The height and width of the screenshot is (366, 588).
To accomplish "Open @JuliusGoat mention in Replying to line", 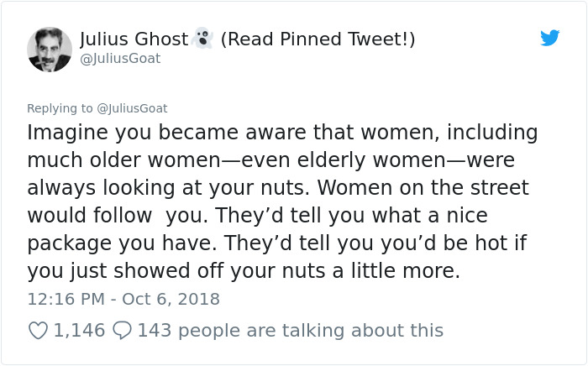I will click(x=132, y=108).
